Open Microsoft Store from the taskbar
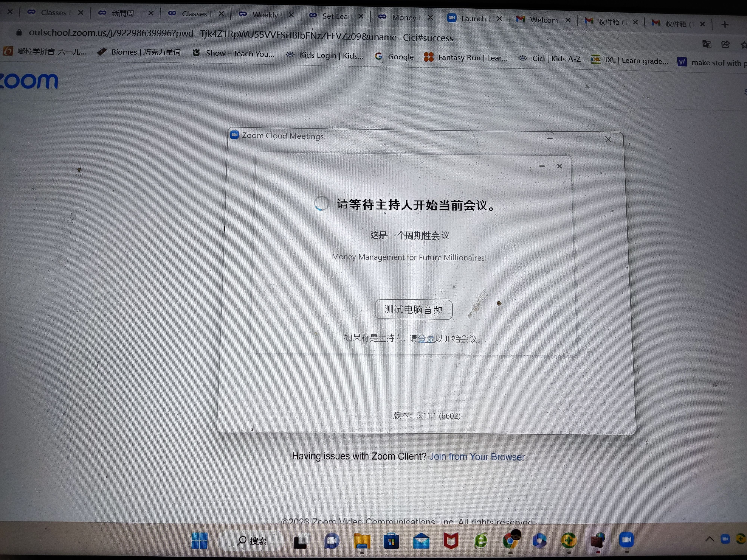 (391, 542)
